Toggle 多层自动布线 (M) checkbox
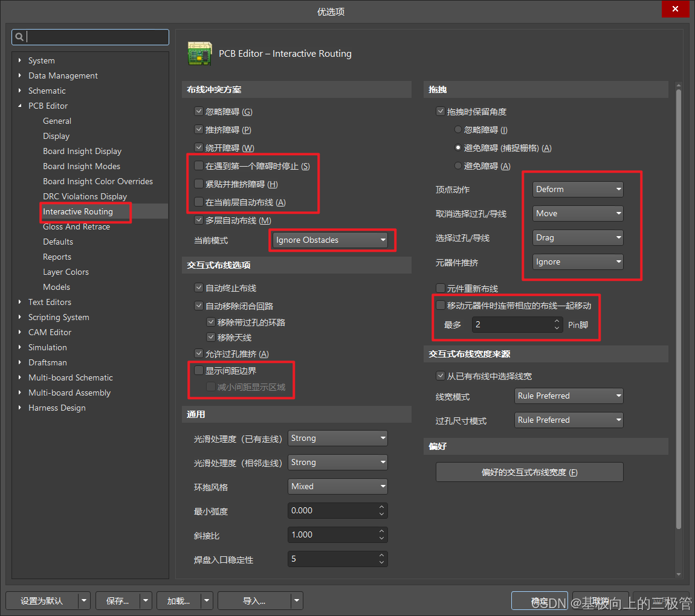The height and width of the screenshot is (616, 695). pyautogui.click(x=199, y=220)
